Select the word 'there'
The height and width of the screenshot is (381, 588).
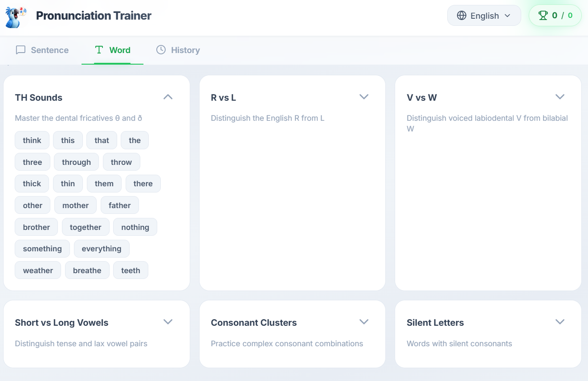143,184
